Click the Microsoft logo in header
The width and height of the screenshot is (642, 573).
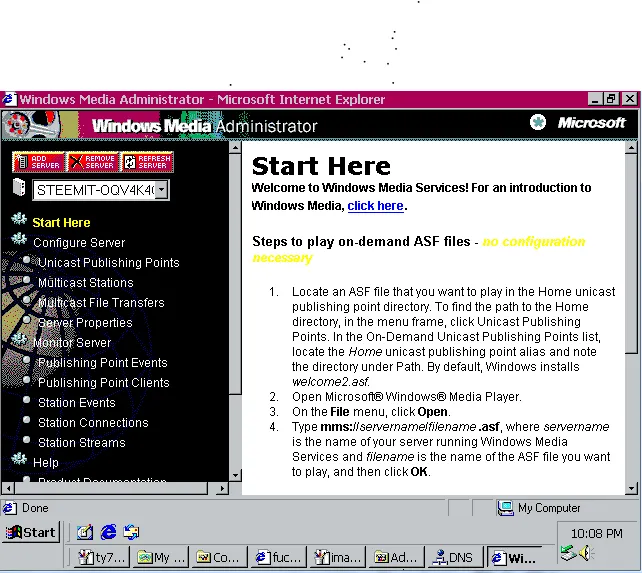[x=592, y=122]
